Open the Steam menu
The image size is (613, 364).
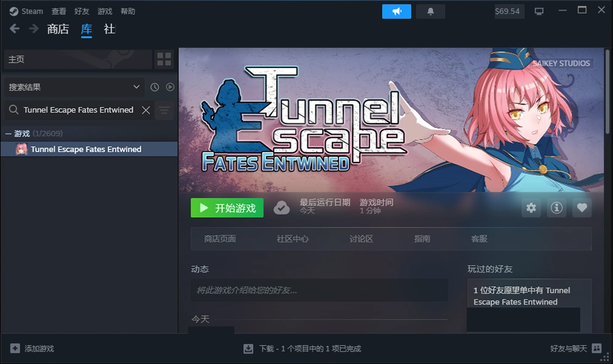click(x=32, y=12)
